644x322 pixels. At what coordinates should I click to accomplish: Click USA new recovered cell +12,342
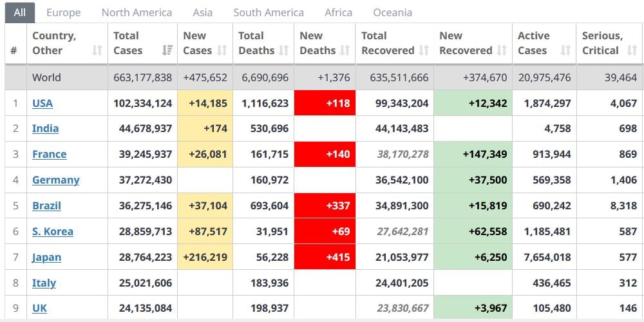coord(473,103)
